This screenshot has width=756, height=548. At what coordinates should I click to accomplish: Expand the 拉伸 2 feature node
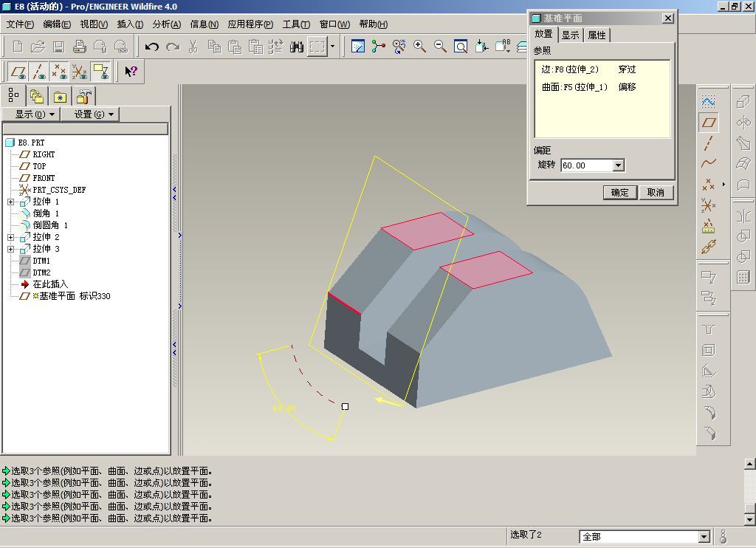pyautogui.click(x=10, y=237)
